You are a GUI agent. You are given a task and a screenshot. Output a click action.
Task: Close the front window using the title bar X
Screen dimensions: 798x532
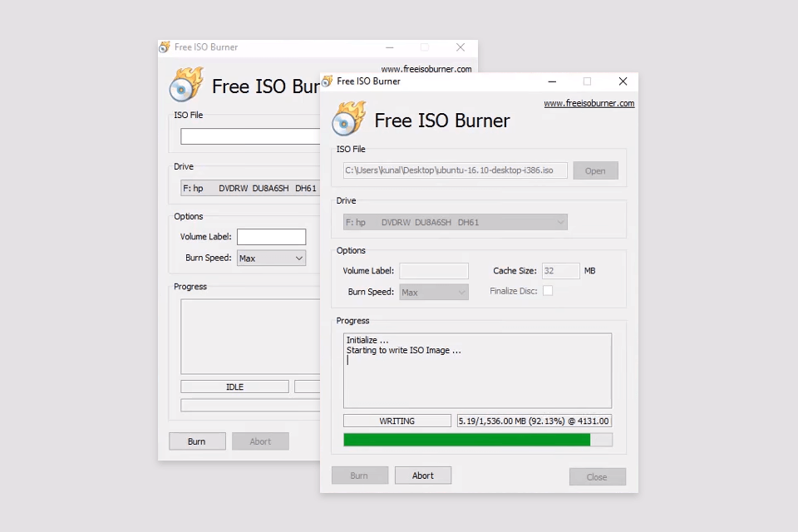[x=623, y=81]
